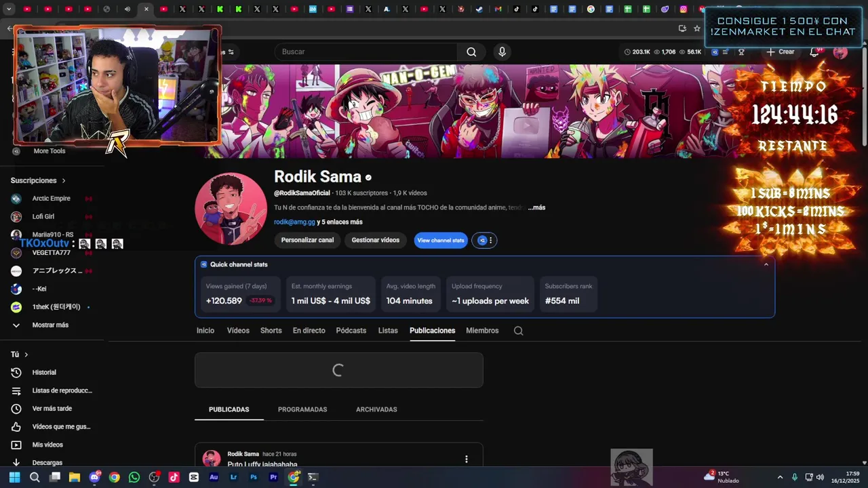The width and height of the screenshot is (868, 488).
Task: Expand Tú section chevron
Action: pyautogui.click(x=26, y=354)
